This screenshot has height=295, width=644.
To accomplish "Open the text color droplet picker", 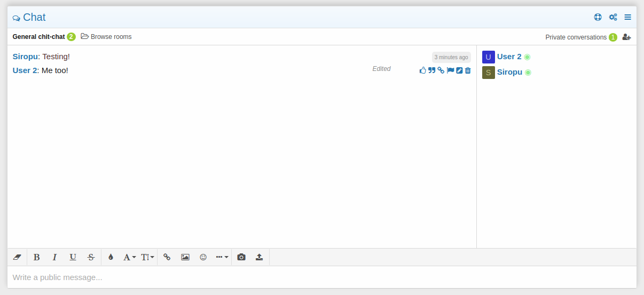I will point(111,257).
